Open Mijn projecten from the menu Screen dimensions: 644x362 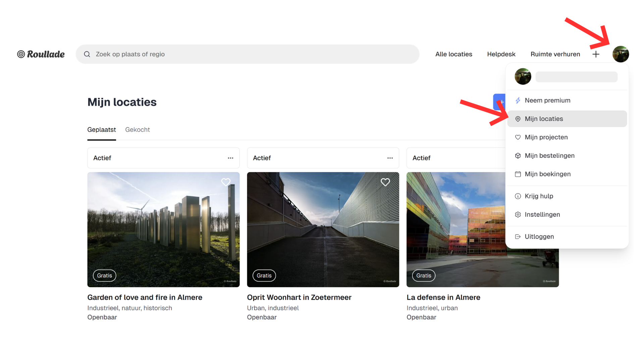pos(546,137)
